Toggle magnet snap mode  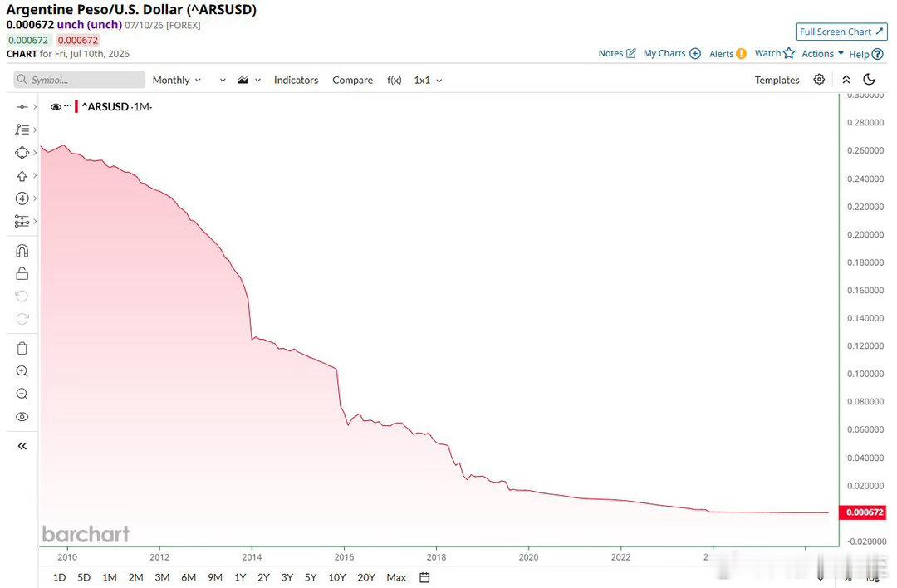click(x=22, y=251)
